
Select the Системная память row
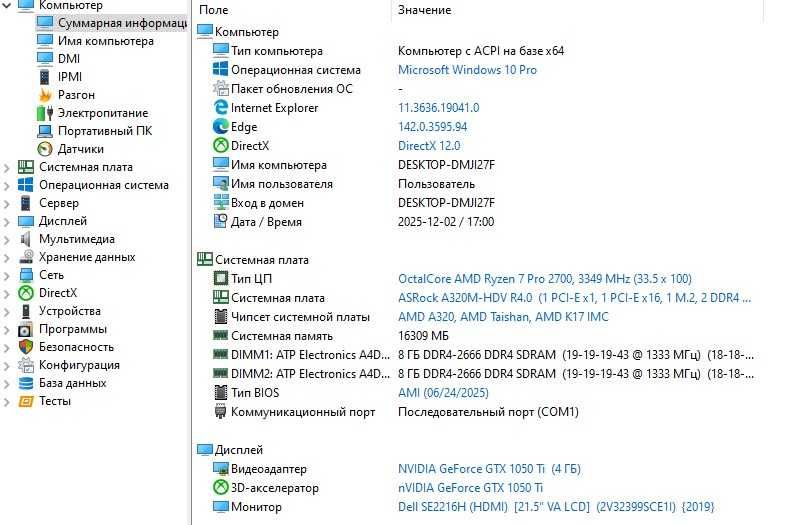click(x=479, y=336)
